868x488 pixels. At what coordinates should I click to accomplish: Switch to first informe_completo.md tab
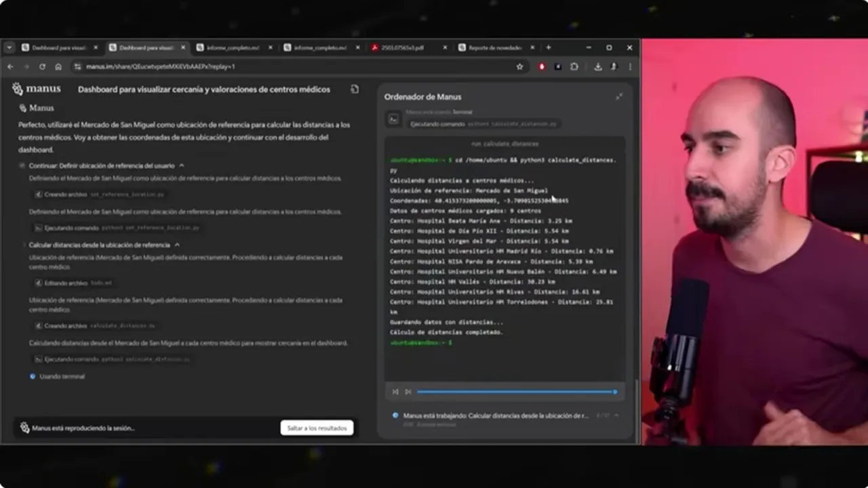point(233,47)
